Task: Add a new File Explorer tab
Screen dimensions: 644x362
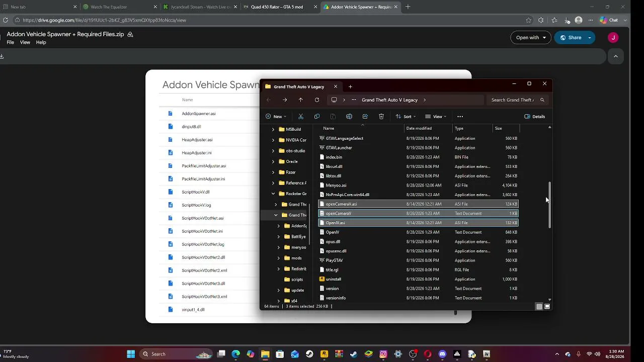Action: pos(351,86)
